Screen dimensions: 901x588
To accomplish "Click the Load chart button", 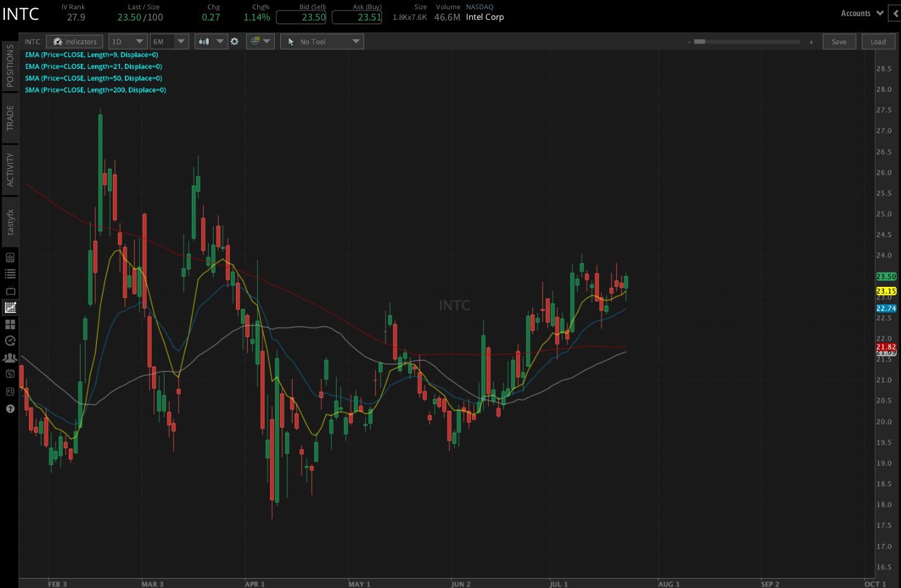I will pyautogui.click(x=878, y=42).
